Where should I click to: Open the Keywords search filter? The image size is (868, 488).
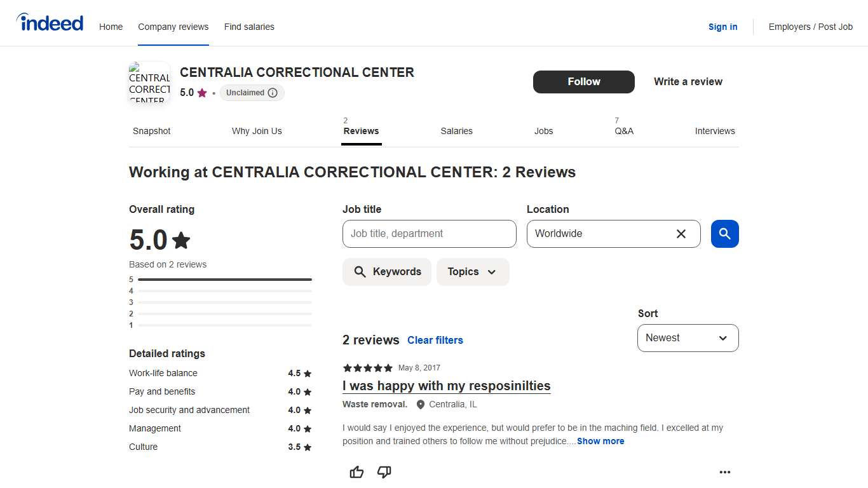point(386,271)
